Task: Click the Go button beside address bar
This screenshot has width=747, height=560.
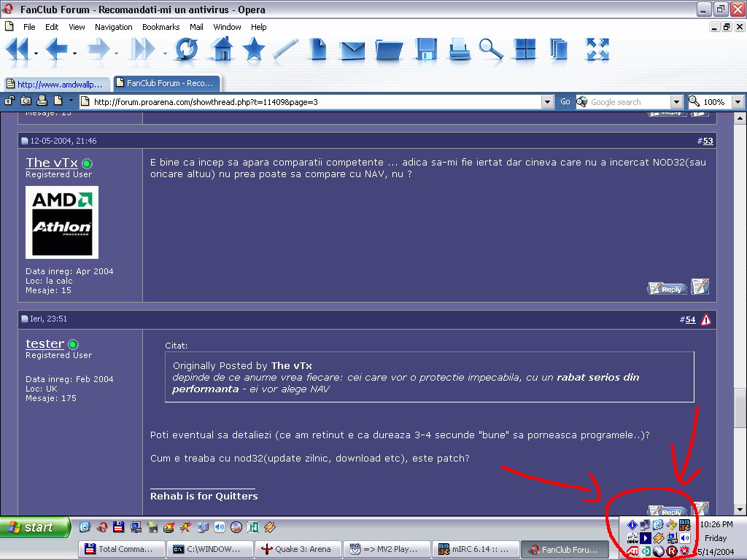Action: coord(565,102)
